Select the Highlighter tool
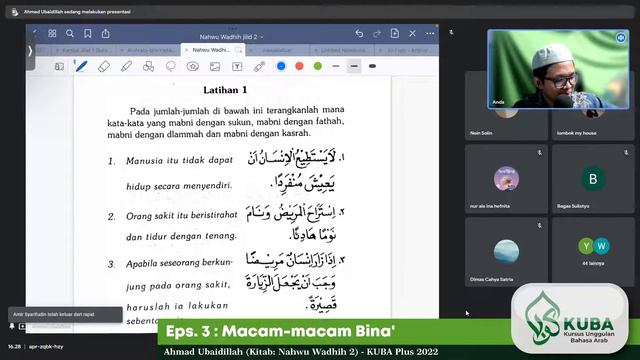The width and height of the screenshot is (640, 360). [126, 66]
